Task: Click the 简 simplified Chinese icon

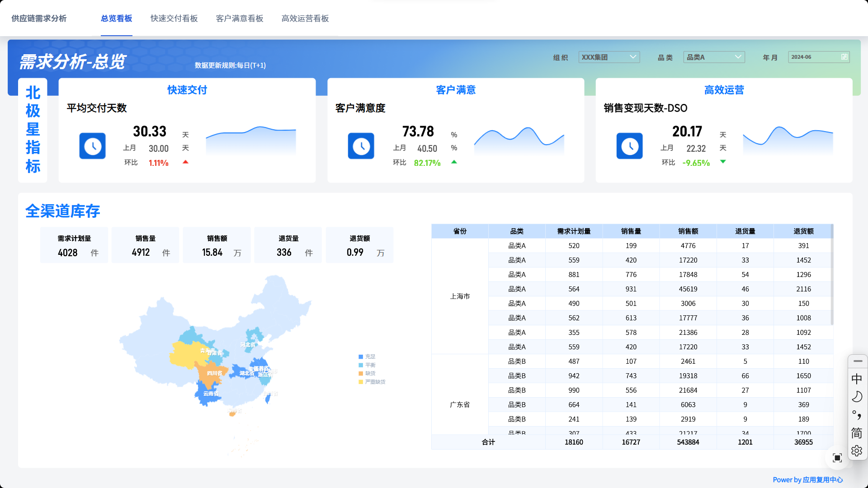Action: click(x=857, y=433)
